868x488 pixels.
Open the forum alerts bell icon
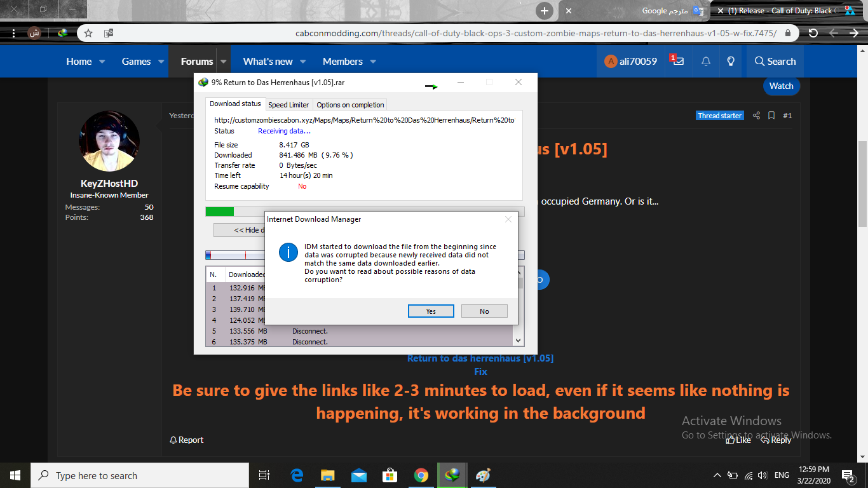point(706,62)
